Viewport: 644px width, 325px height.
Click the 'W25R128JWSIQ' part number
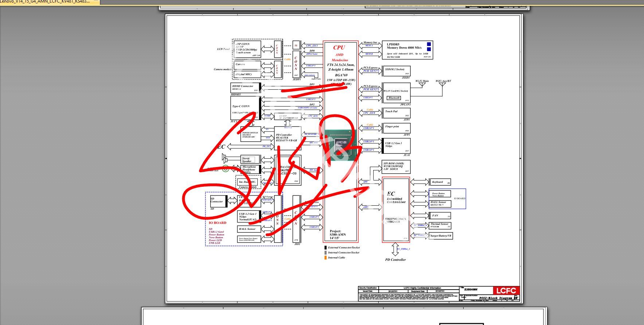coord(394,166)
